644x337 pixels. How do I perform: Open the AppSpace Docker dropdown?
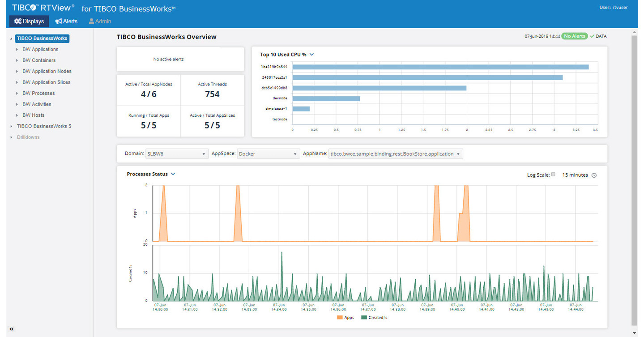tap(268, 154)
